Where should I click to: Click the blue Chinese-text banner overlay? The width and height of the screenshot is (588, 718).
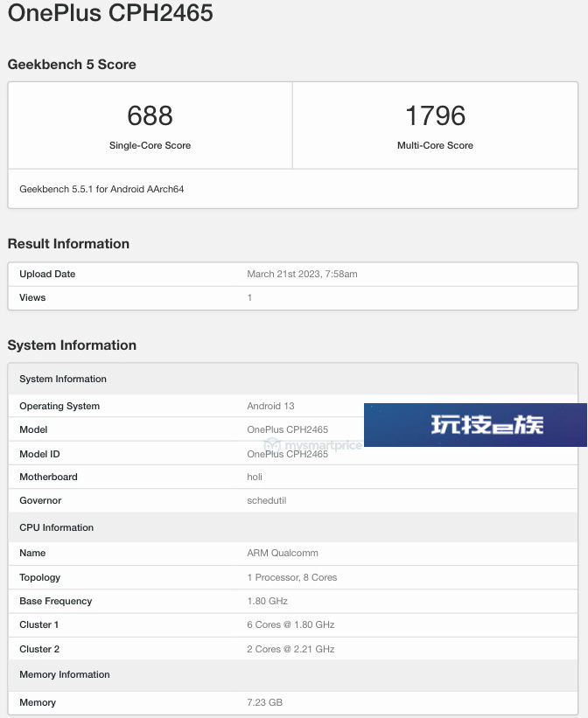pos(475,425)
